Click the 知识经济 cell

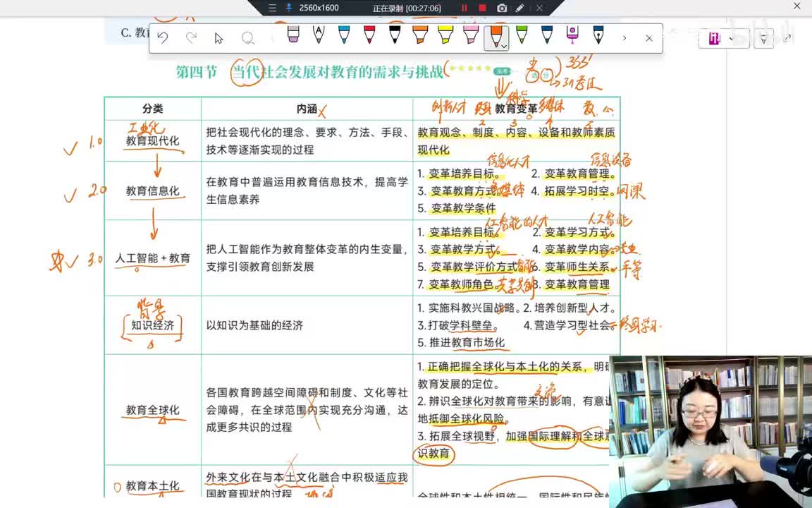[x=153, y=325]
